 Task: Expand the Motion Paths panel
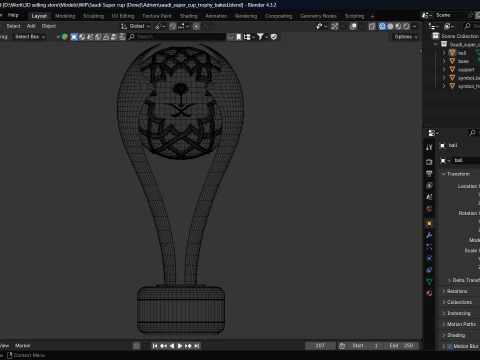click(x=459, y=324)
